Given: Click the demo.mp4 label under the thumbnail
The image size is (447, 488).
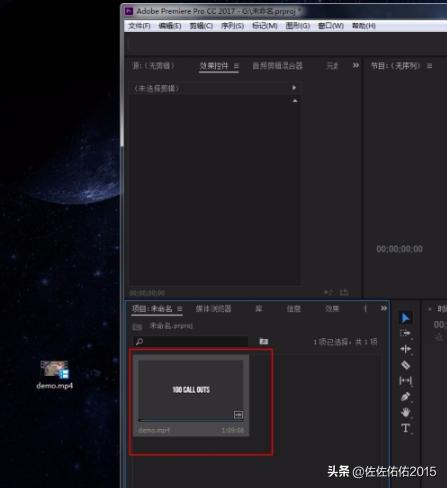Looking at the screenshot, I should 154,430.
